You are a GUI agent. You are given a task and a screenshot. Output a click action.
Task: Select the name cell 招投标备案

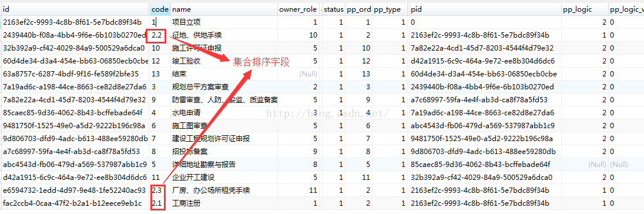point(224,152)
